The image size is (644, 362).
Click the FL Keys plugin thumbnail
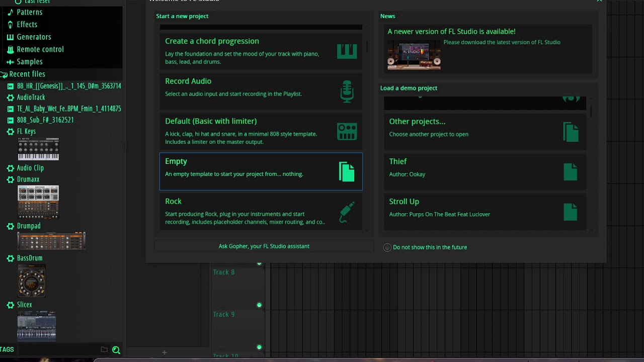click(x=38, y=149)
